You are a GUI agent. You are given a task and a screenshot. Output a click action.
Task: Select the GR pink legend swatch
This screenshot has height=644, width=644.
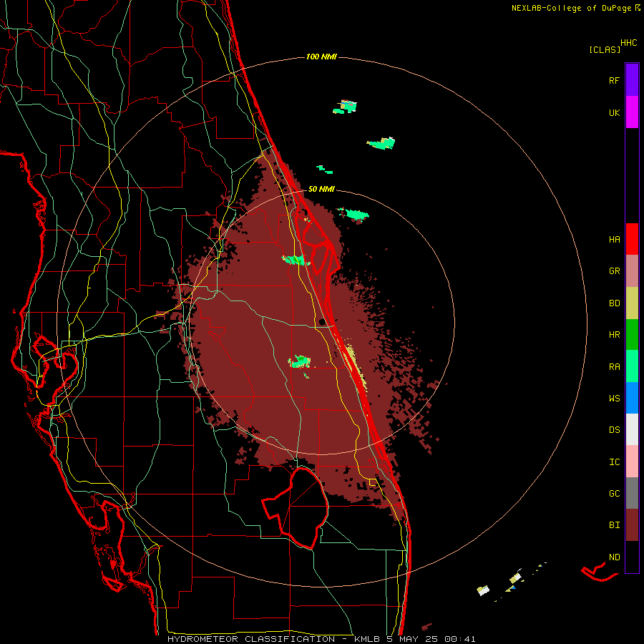pos(632,271)
